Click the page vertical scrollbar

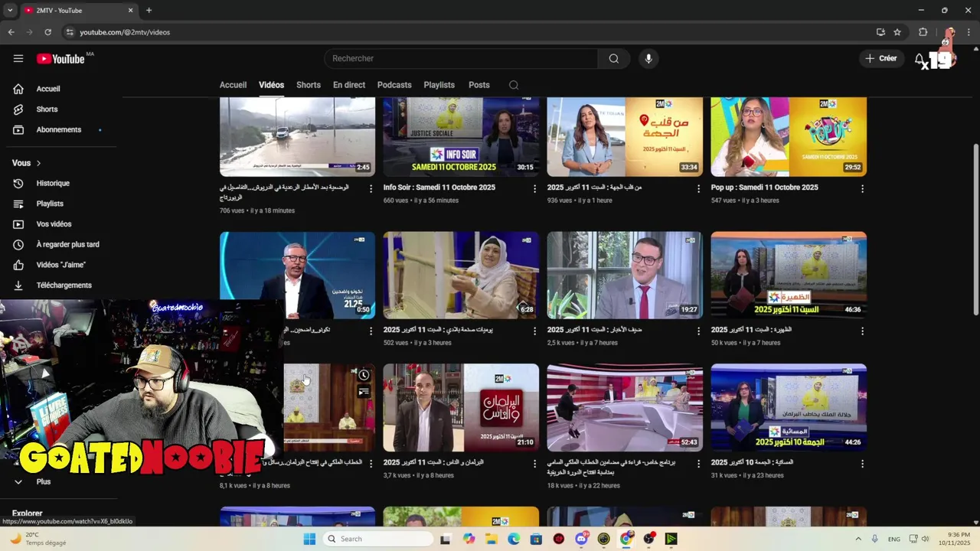click(975, 228)
